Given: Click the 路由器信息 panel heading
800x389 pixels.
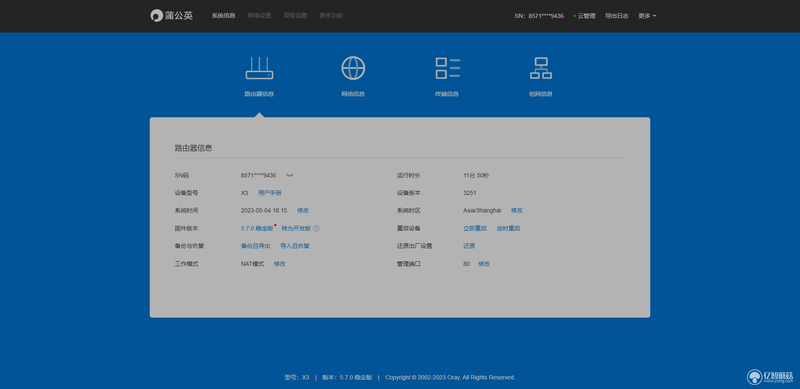Looking at the screenshot, I should (193, 148).
